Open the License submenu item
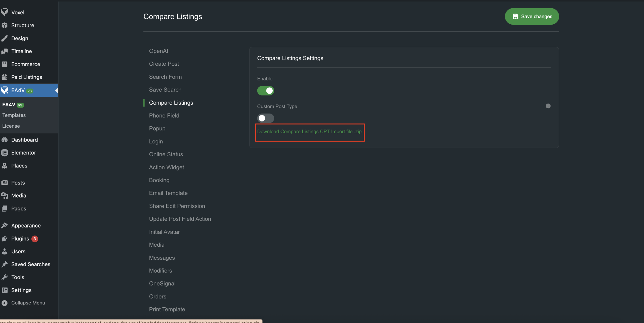 (x=11, y=126)
